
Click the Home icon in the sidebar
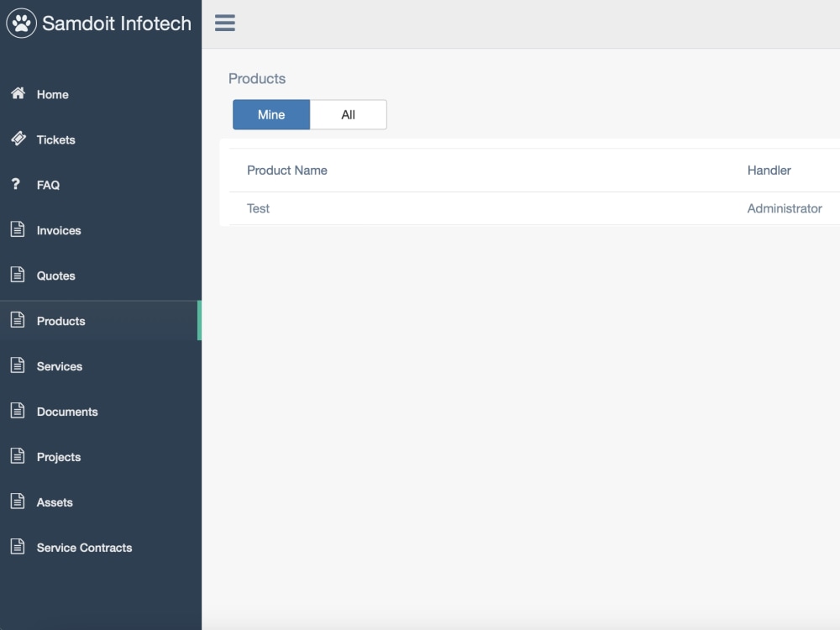point(18,94)
